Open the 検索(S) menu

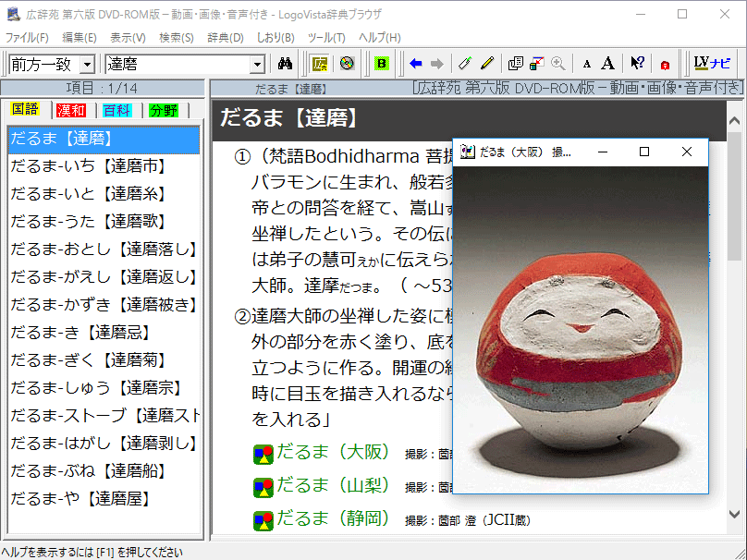tap(177, 38)
